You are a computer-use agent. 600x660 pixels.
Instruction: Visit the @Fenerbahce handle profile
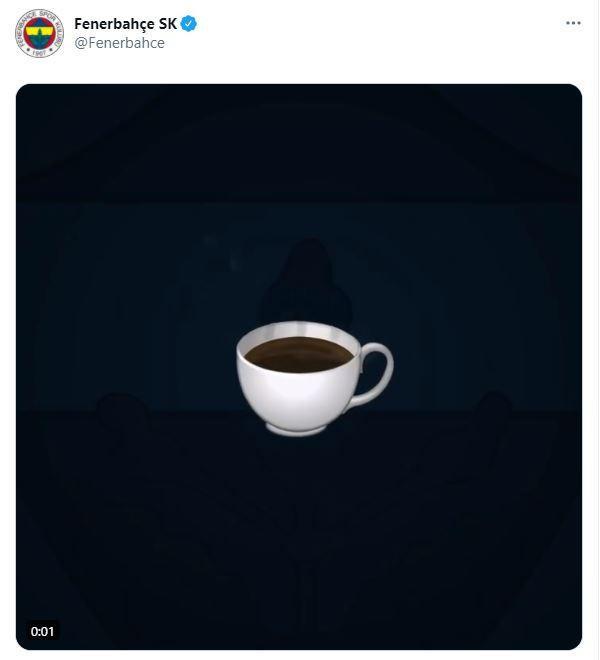[x=120, y=43]
